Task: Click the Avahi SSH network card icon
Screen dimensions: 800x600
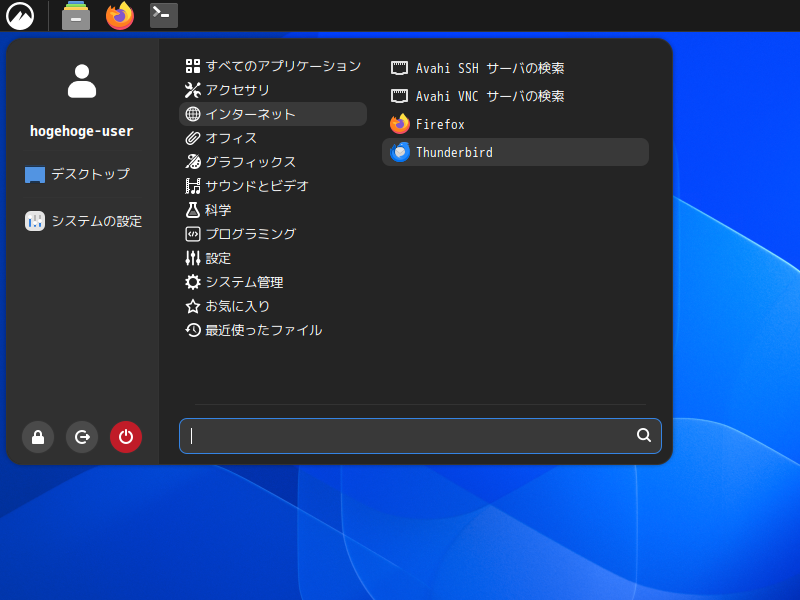Action: (399, 68)
